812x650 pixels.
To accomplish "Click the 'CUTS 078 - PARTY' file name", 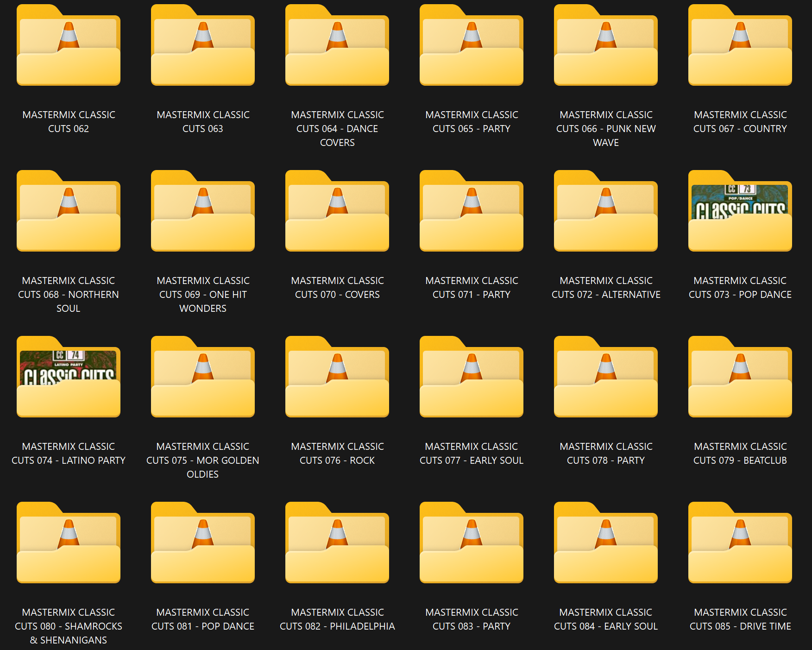I will coord(606,460).
